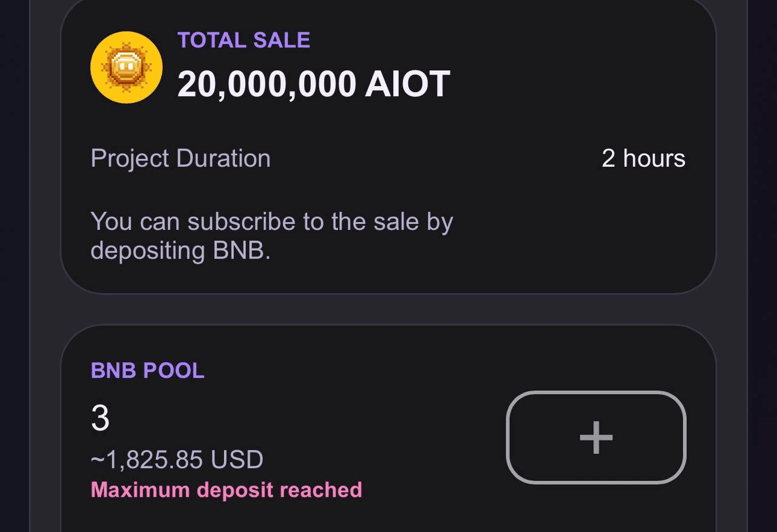This screenshot has height=532, width=777.
Task: Click the AIOT token coin icon
Action: click(x=126, y=67)
